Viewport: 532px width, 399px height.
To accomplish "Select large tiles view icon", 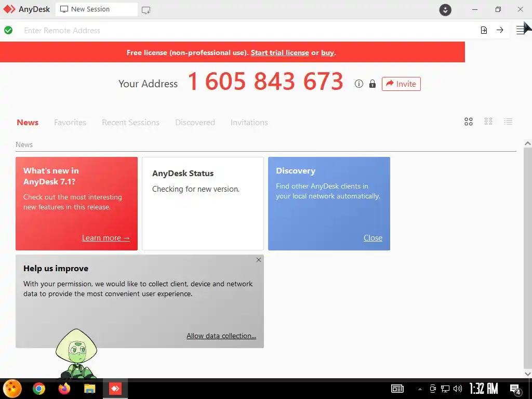I will 469,122.
